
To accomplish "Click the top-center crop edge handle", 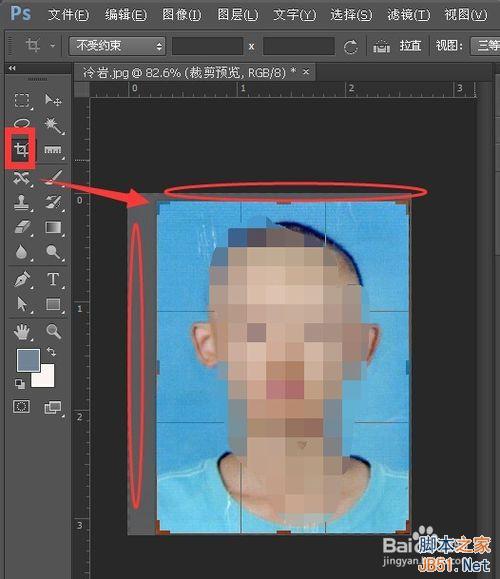I will pos(284,202).
